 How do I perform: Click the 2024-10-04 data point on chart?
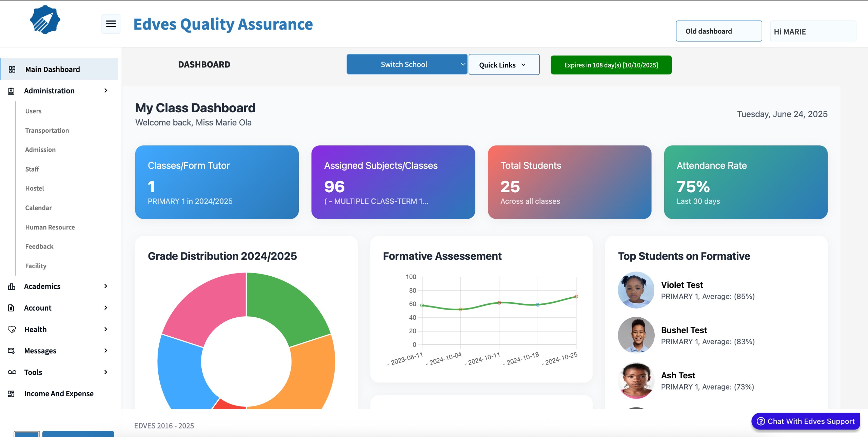(460, 309)
